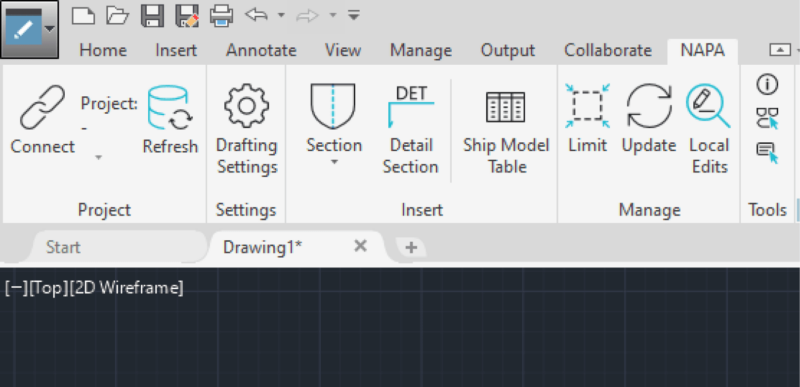Open the application menu dropdown arrow
Image resolution: width=800 pixels, height=387 pixels.
pyautogui.click(x=49, y=29)
